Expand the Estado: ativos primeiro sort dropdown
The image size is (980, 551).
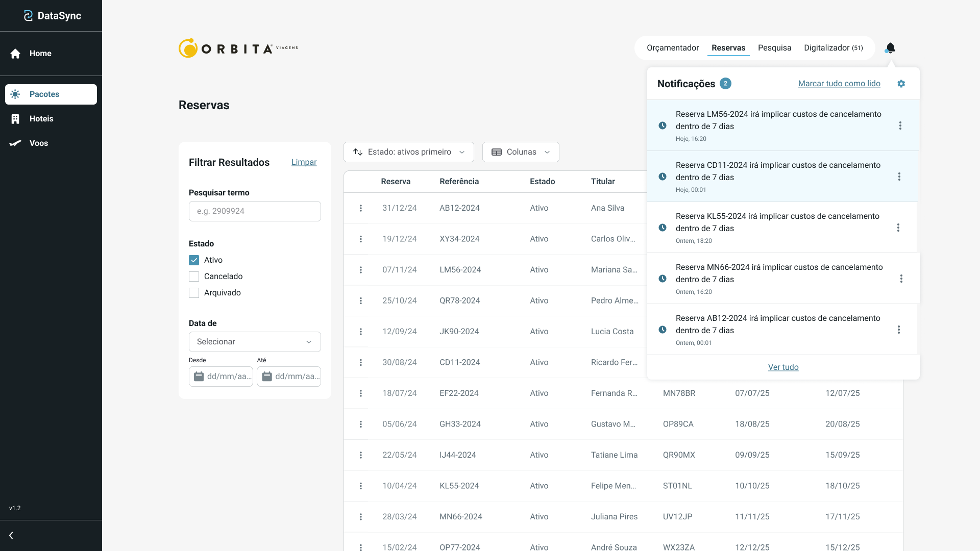(x=408, y=152)
